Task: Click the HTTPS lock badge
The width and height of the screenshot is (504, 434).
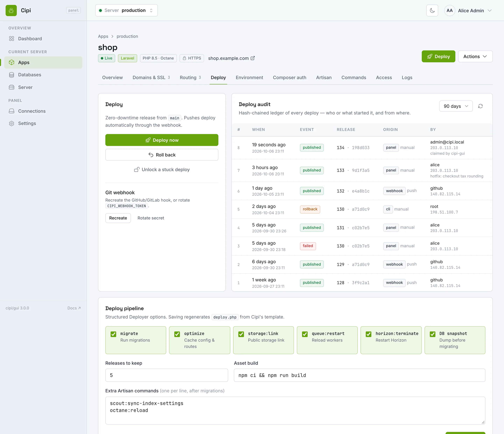Action: [192, 58]
